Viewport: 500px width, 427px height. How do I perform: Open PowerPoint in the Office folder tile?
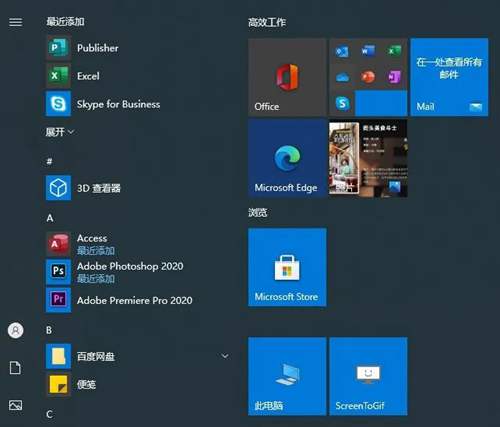(x=368, y=77)
